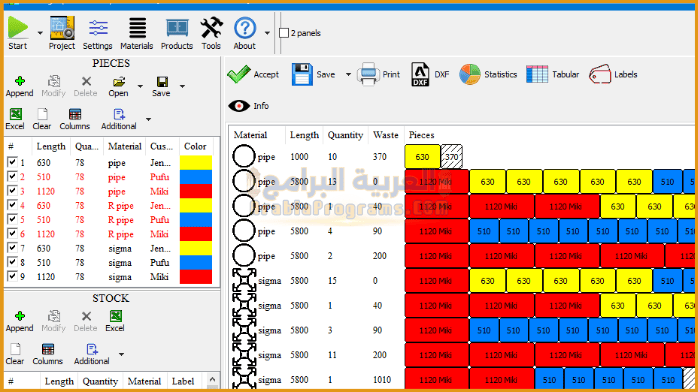Expand results Save dropdown arrow
The height and width of the screenshot is (392, 698).
click(348, 75)
